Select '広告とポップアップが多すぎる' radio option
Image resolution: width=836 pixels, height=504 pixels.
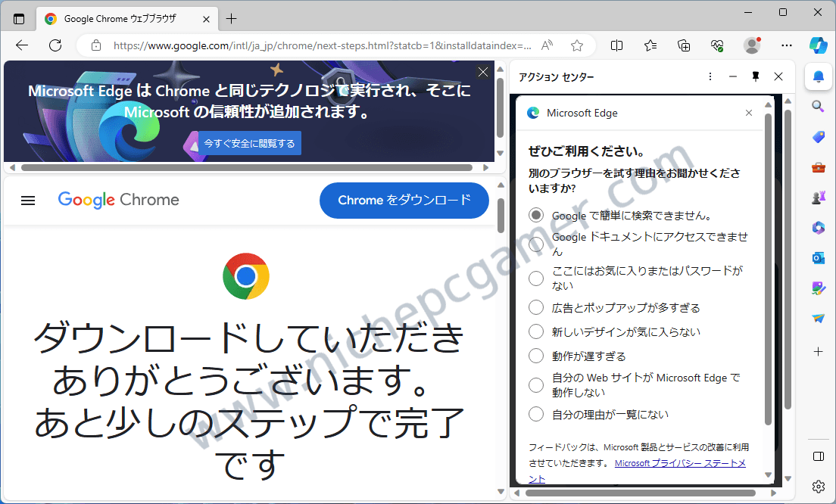536,307
